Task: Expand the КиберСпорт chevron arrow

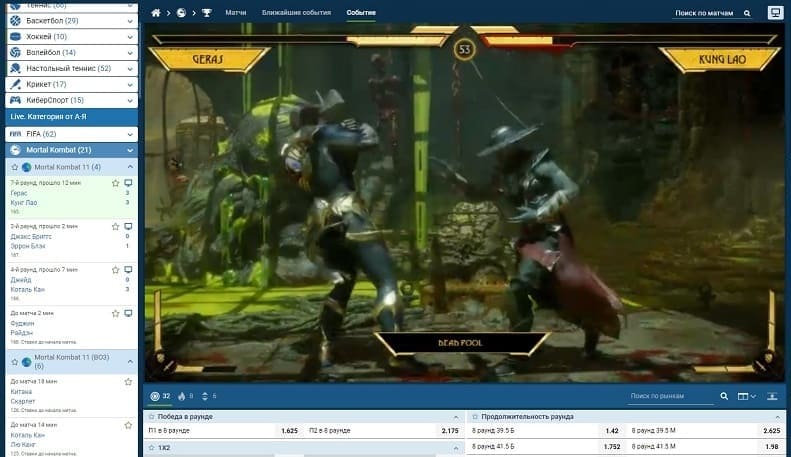Action: (130, 100)
